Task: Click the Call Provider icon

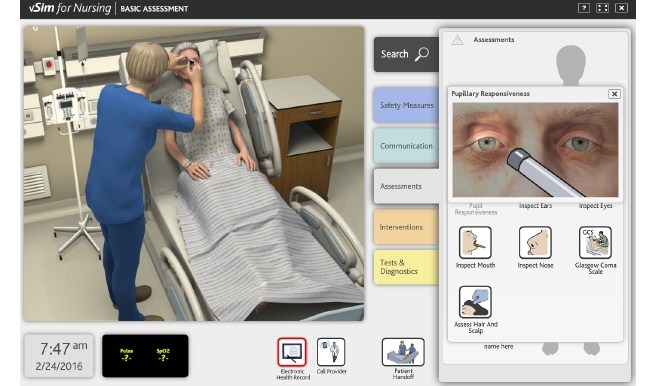Action: 331,352
